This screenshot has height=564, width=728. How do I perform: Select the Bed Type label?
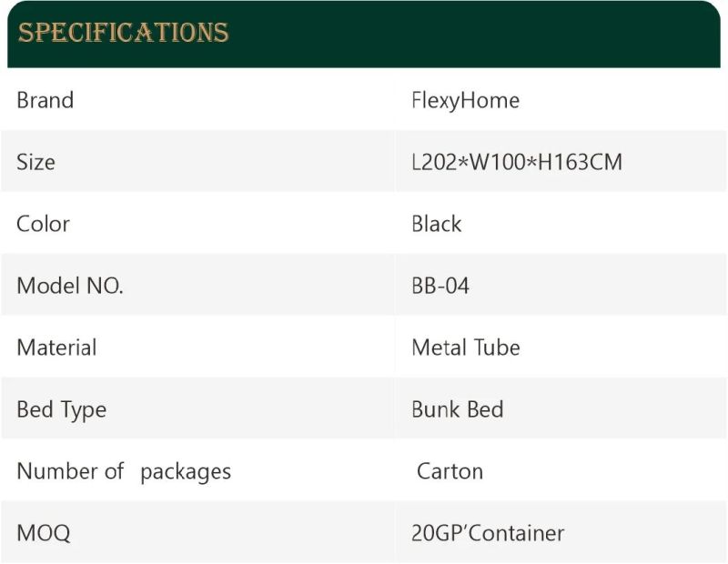click(62, 410)
